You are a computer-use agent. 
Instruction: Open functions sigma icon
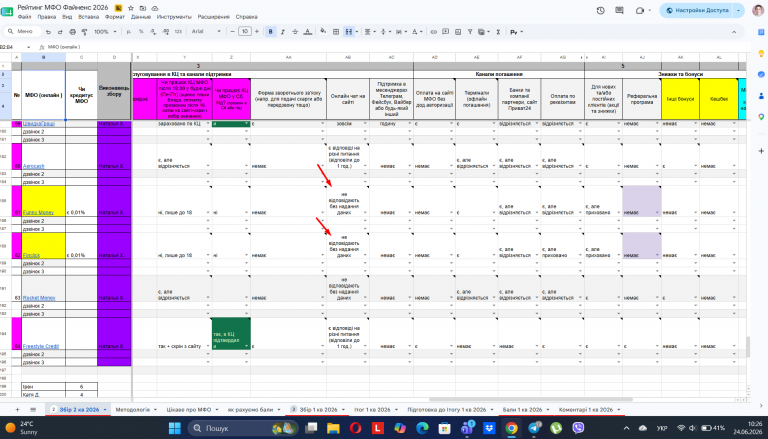point(498,32)
